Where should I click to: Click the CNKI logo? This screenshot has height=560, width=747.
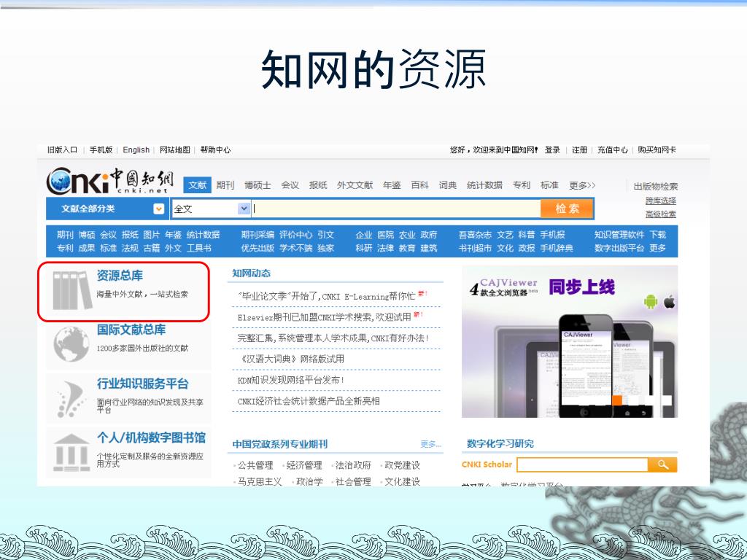tap(109, 181)
